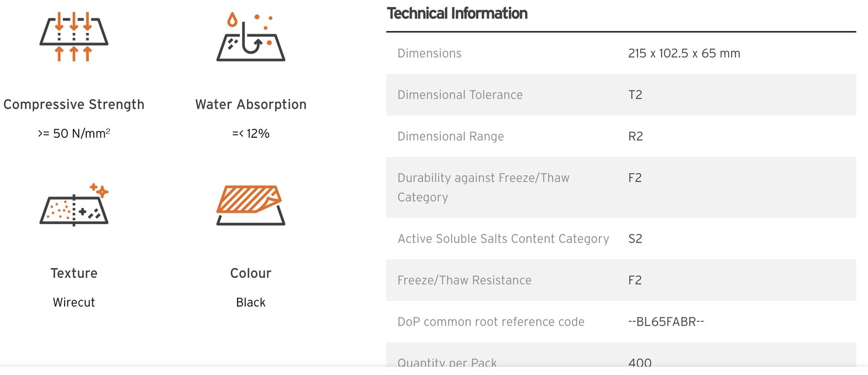Viewport: 868px width, 375px height.
Task: Select the --BL65FABR-- reference code
Action: pos(666,322)
